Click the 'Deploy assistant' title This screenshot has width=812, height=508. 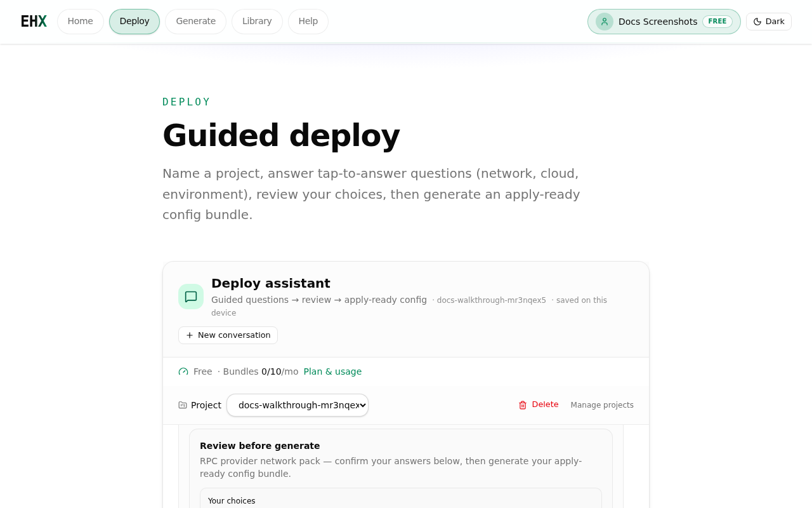tap(271, 283)
